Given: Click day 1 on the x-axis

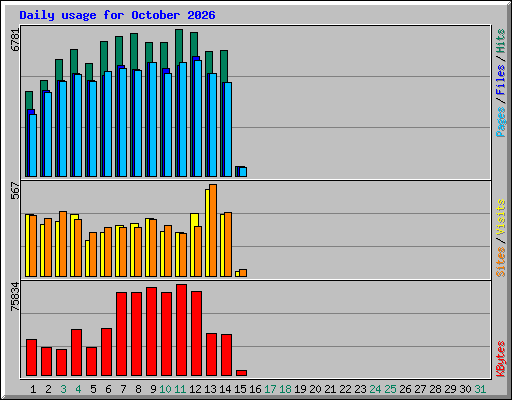Looking at the screenshot, I should [33, 389].
